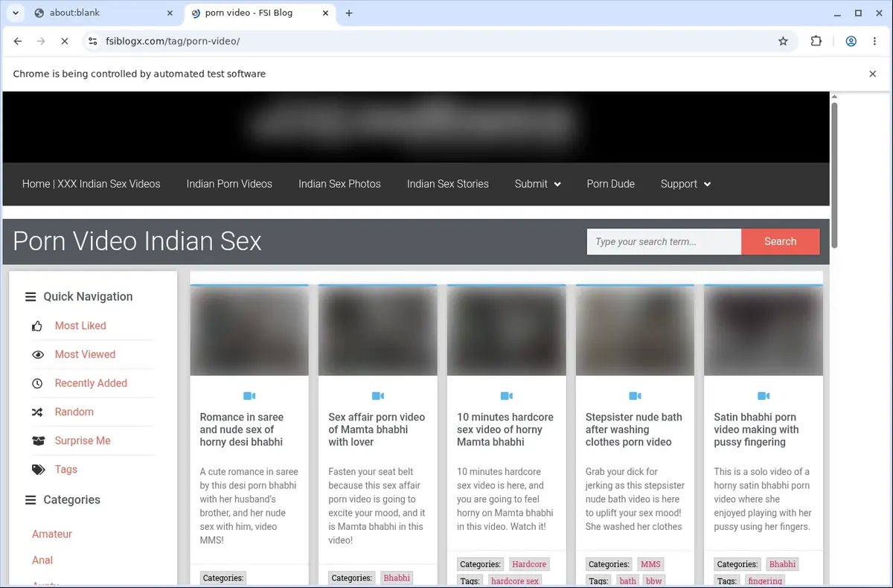Click the video icon on the Satin bhabhi card
This screenshot has height=588, width=893.
point(764,396)
